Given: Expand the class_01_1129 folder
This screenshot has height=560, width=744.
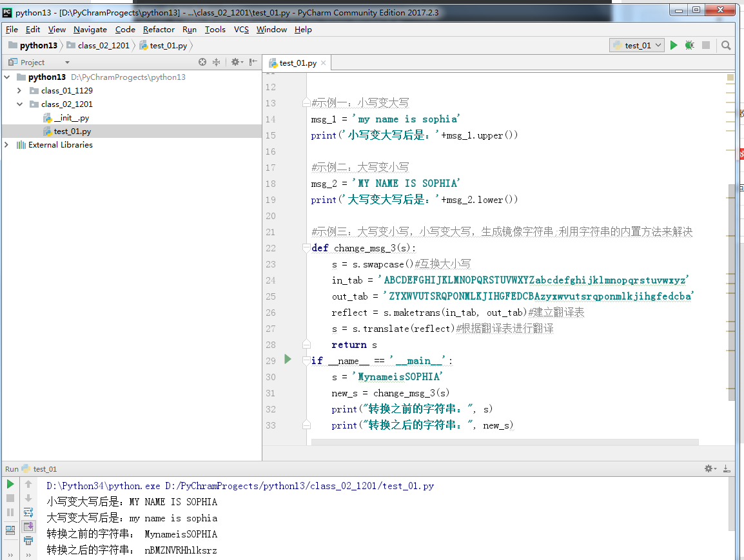Looking at the screenshot, I should [x=19, y=91].
